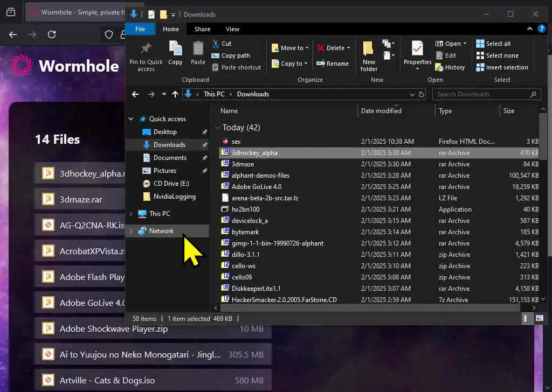Image resolution: width=552 pixels, height=392 pixels.
Task: Select Documents in navigation pane
Action: pyautogui.click(x=170, y=158)
